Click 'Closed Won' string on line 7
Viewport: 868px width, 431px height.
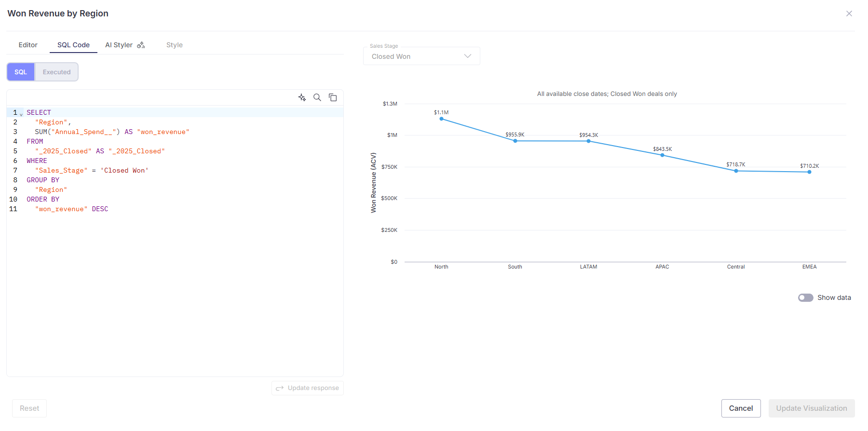pyautogui.click(x=124, y=170)
